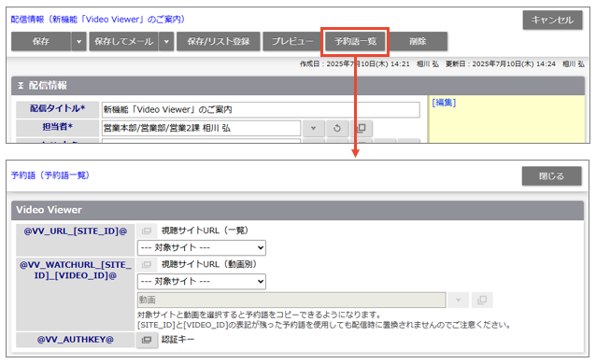Screen dimensions: 596x364
Task: Copy icon beside 認証キー
Action: 147,340
